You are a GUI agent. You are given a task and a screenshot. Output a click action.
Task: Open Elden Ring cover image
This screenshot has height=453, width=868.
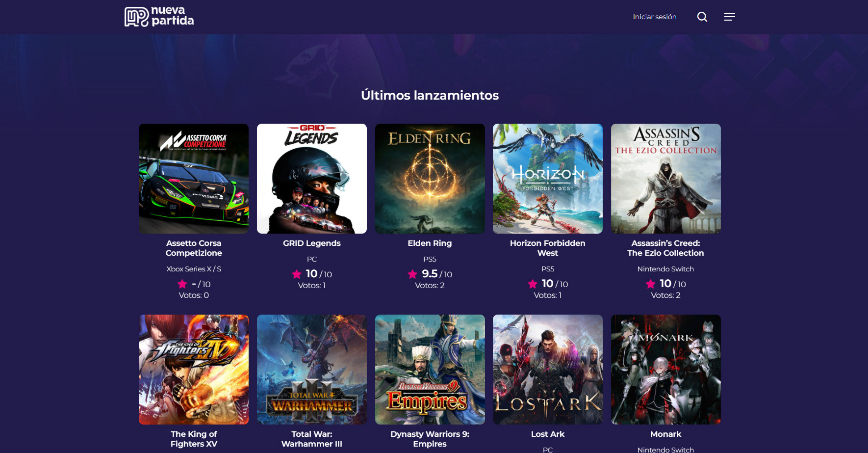pos(430,179)
